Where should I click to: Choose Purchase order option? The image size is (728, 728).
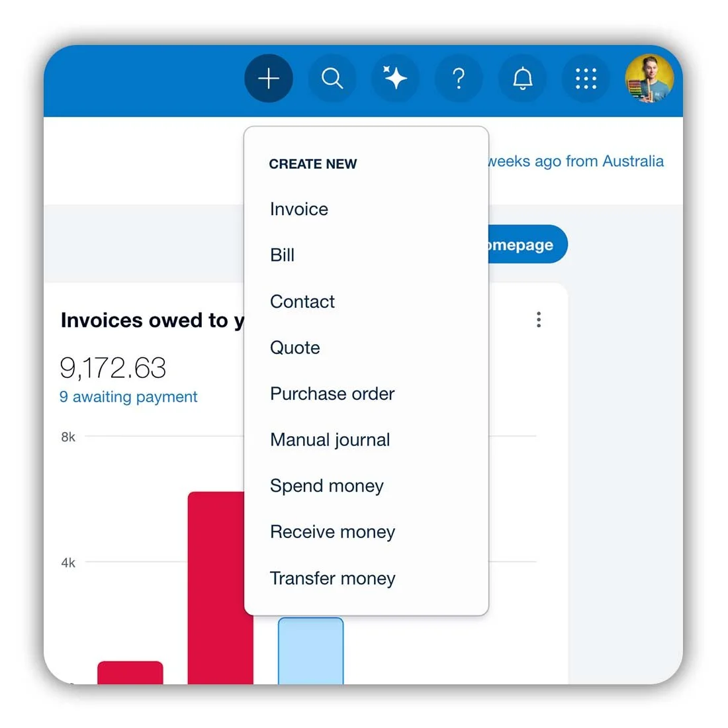pos(332,394)
